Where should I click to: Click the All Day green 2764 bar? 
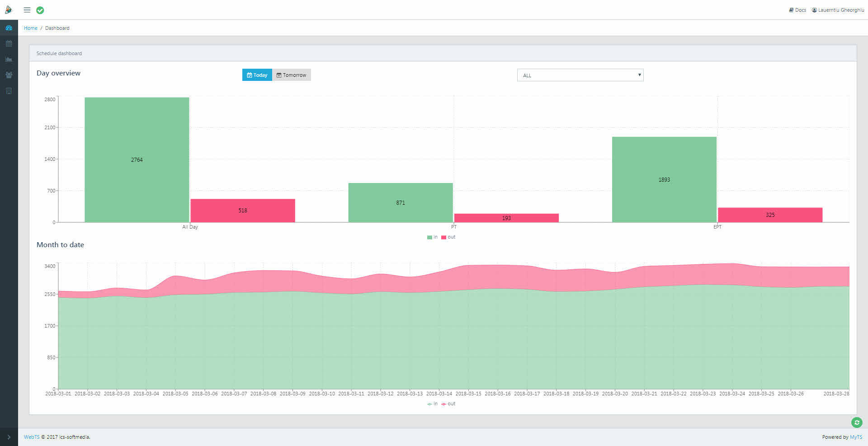tap(137, 160)
